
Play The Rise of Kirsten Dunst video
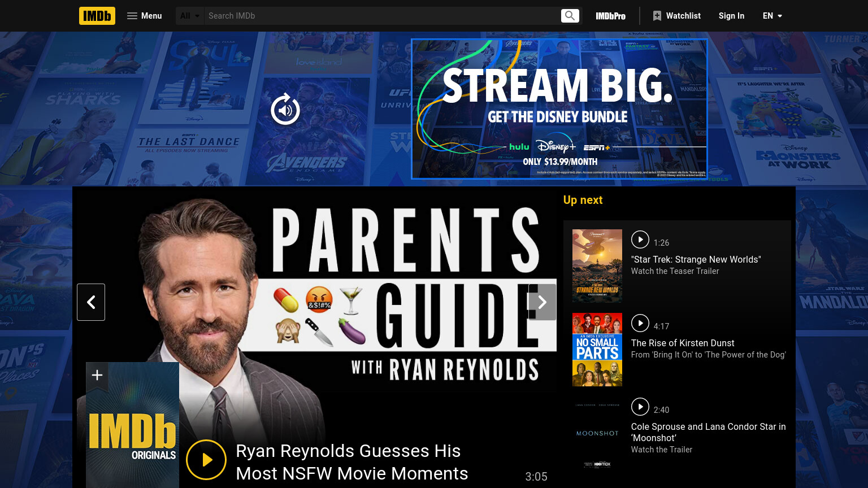(x=640, y=323)
